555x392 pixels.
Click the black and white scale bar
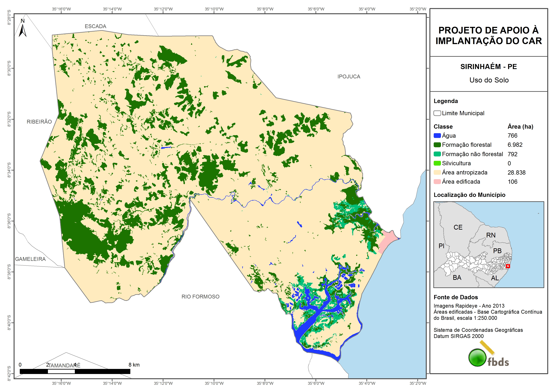pos(75,371)
